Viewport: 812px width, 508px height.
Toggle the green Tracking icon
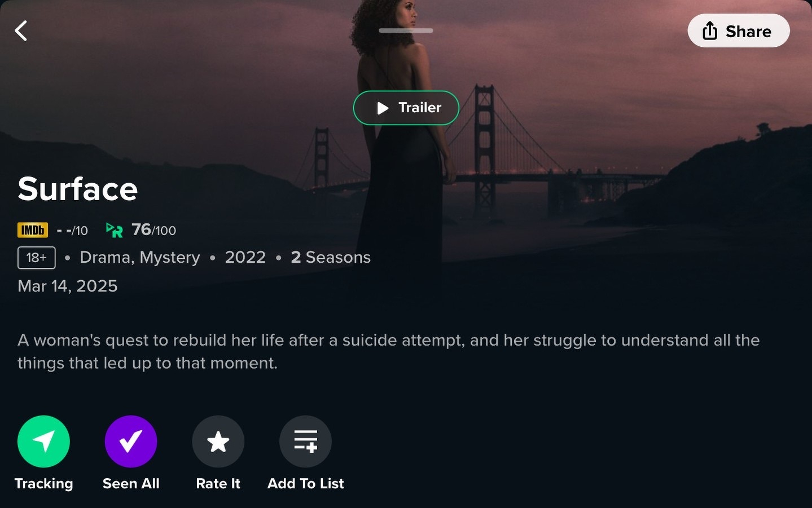(x=43, y=441)
